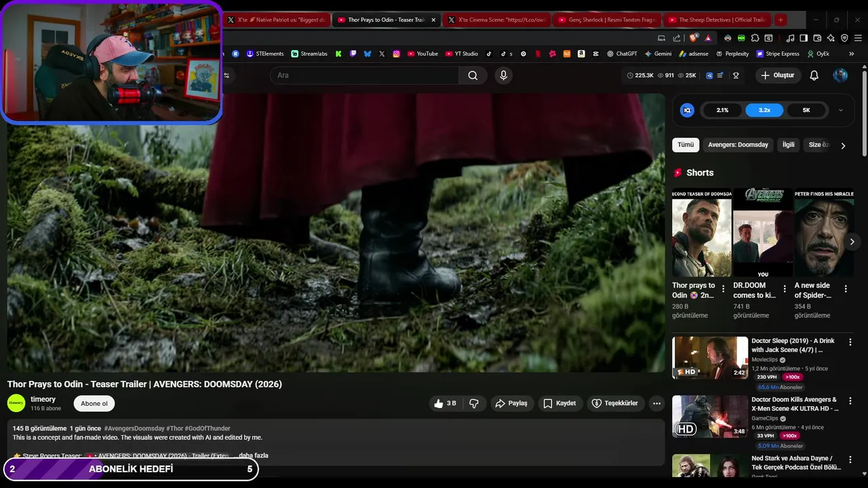Screen dimensions: 868x488
Task: Open the Thor prays to Odin short
Action: pos(701,233)
